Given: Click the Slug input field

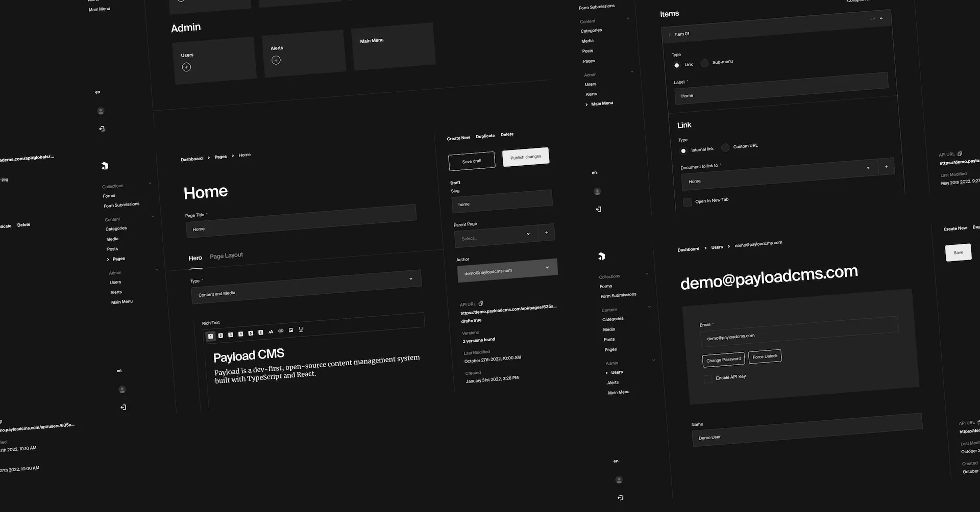Looking at the screenshot, I should pos(502,201).
